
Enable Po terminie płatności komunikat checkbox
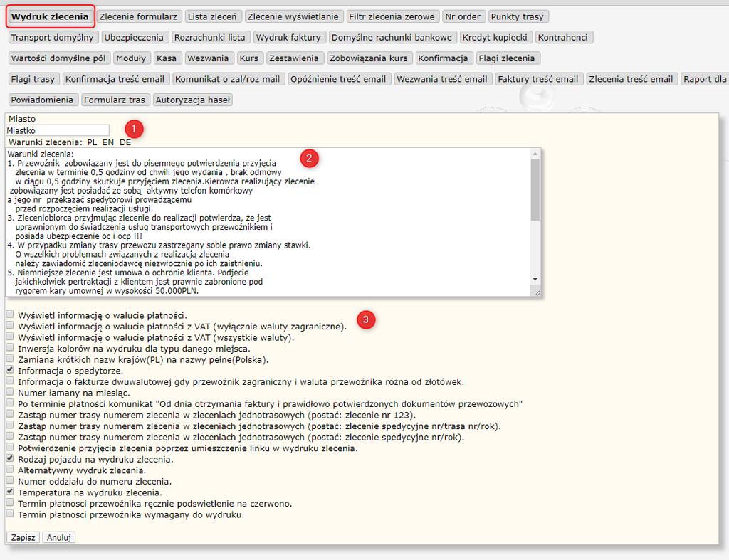pyautogui.click(x=10, y=403)
